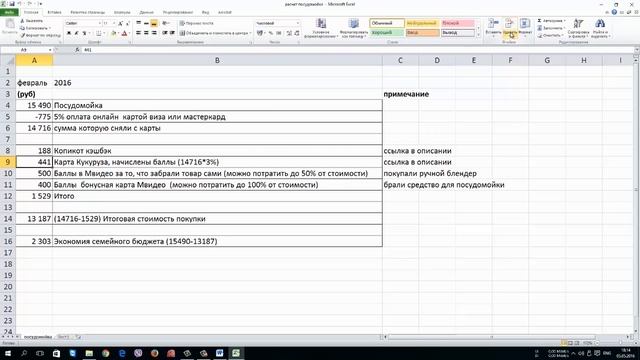
Task: Switch to the Данные ribbon tab
Action: [x=147, y=12]
